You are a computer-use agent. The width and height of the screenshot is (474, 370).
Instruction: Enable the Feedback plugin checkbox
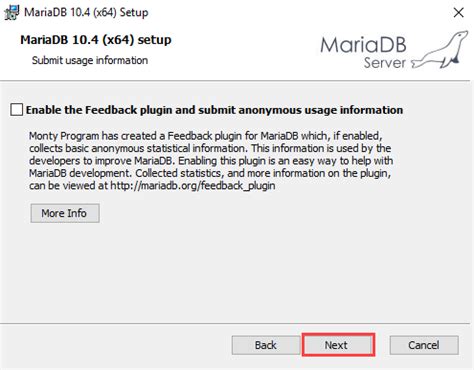[x=17, y=110]
